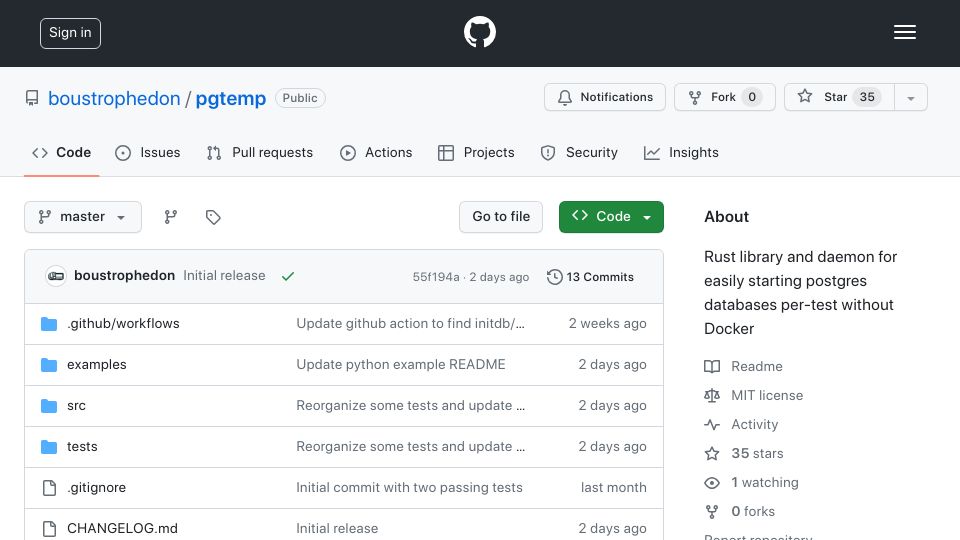960x540 pixels.
Task: Open the src folder
Action: click(77, 405)
